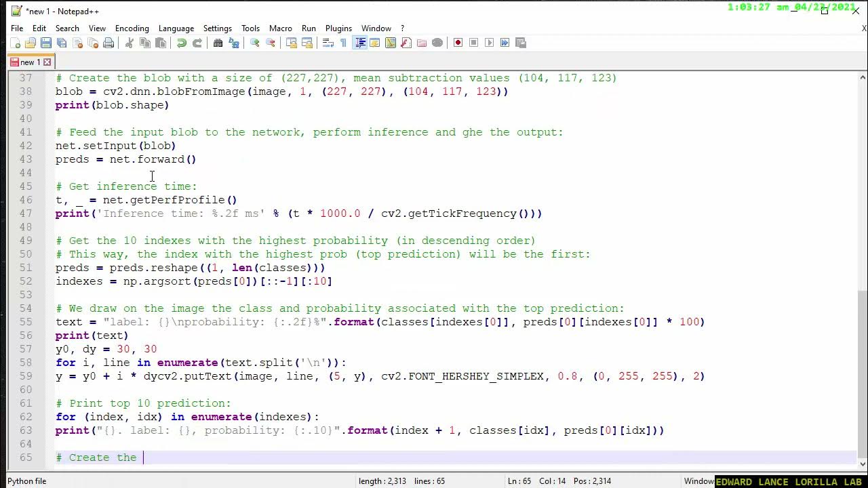Screen dimensions: 868x488
Task: Click the X at menu bar's right end
Action: tap(864, 28)
